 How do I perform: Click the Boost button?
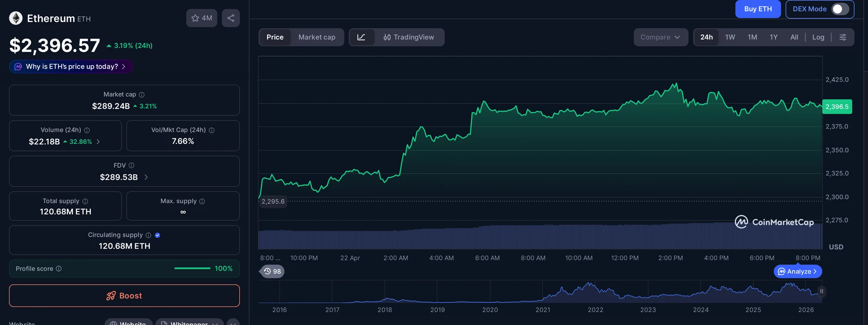point(124,296)
